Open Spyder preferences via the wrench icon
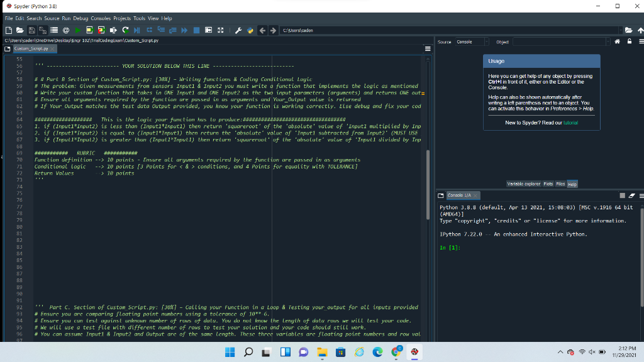 pos(238,30)
